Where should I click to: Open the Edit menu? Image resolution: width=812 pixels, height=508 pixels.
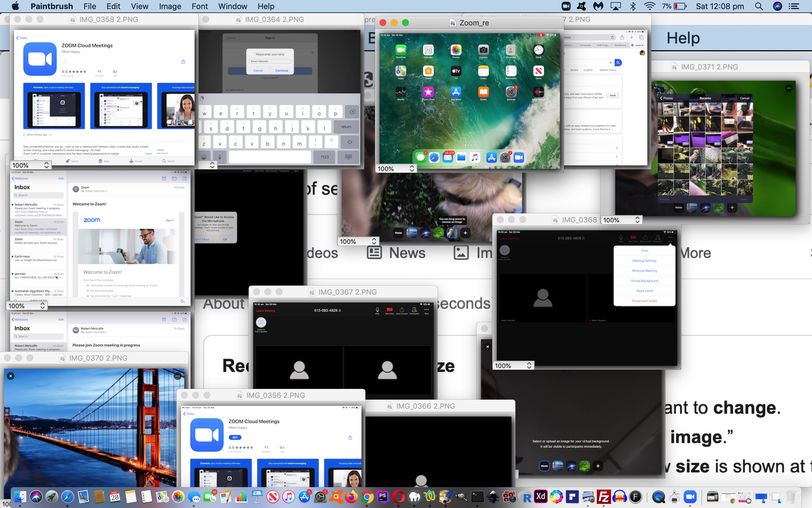tap(113, 6)
